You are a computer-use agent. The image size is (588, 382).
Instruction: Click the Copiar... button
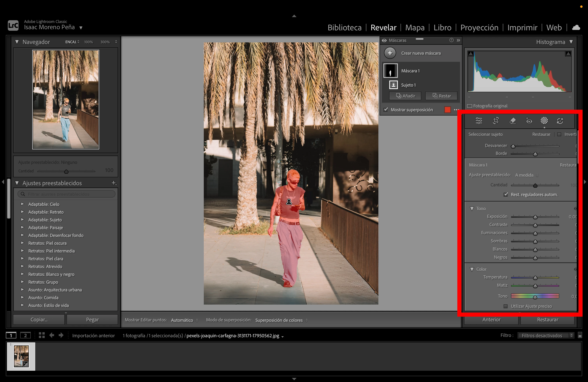39,320
